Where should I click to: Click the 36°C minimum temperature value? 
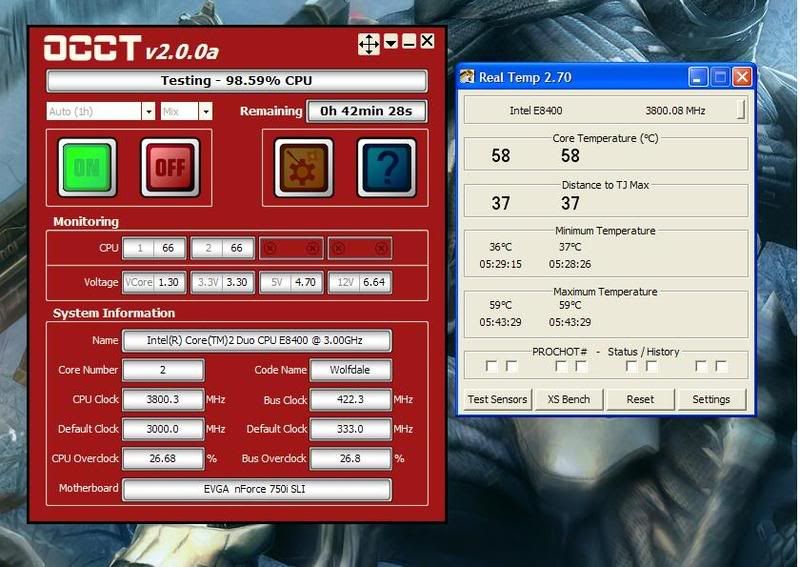click(500, 247)
